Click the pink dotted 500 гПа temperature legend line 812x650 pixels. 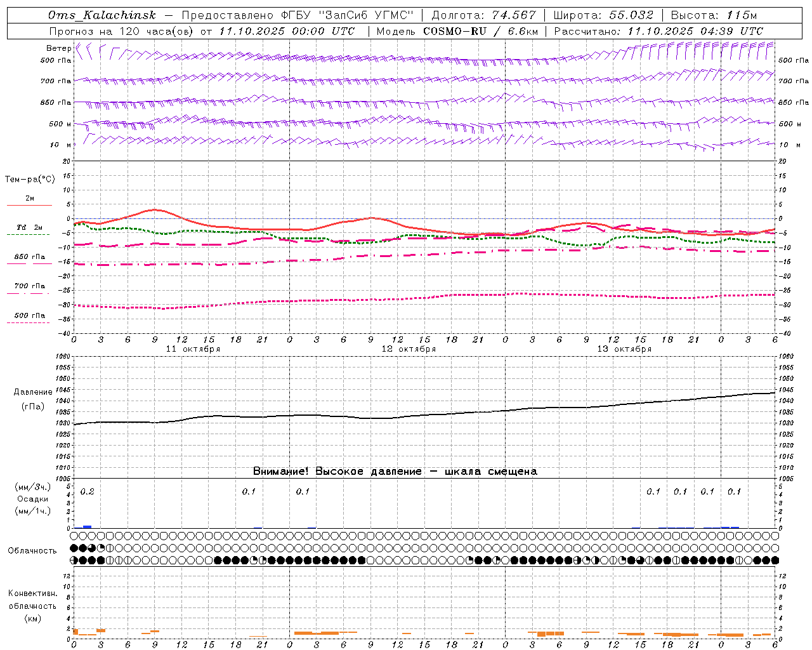click(28, 322)
